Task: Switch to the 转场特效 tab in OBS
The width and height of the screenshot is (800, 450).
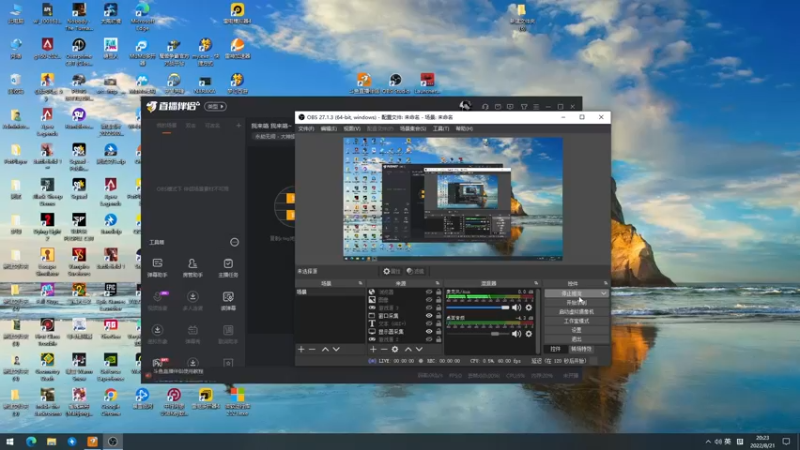Action: point(581,349)
